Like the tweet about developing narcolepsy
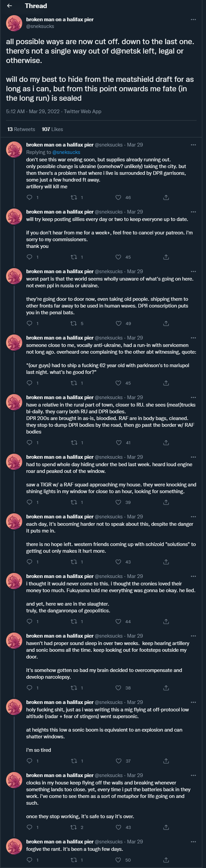This screenshot has height=868, width=206. 118,688
